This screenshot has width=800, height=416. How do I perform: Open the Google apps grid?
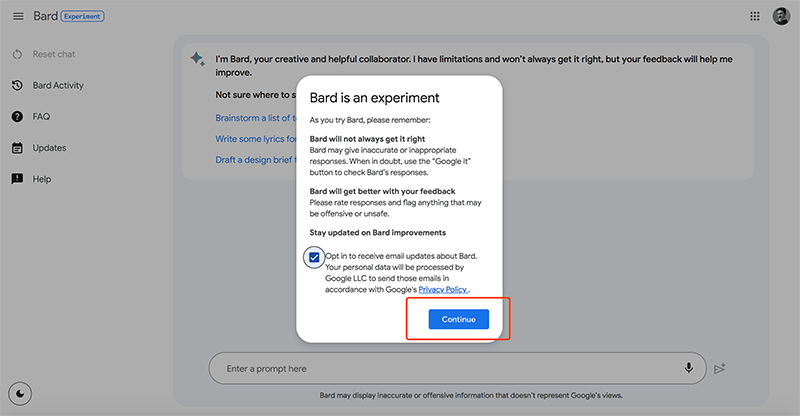[755, 16]
